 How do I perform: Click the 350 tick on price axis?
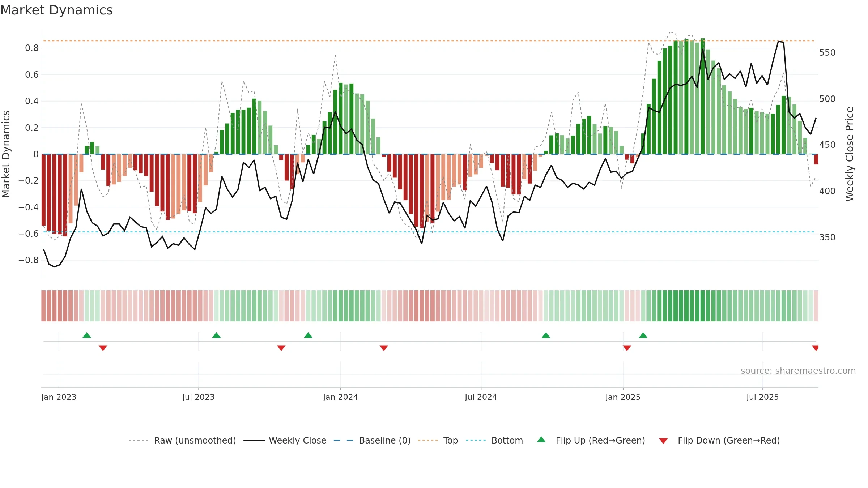827,237
